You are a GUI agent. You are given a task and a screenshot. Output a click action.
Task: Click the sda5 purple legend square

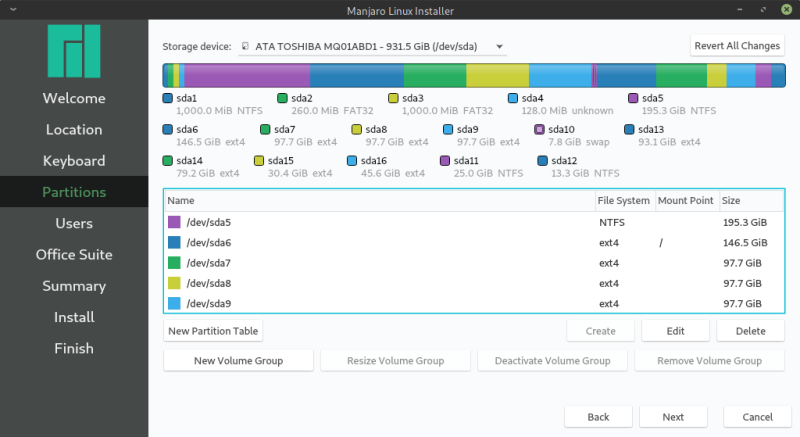click(633, 98)
